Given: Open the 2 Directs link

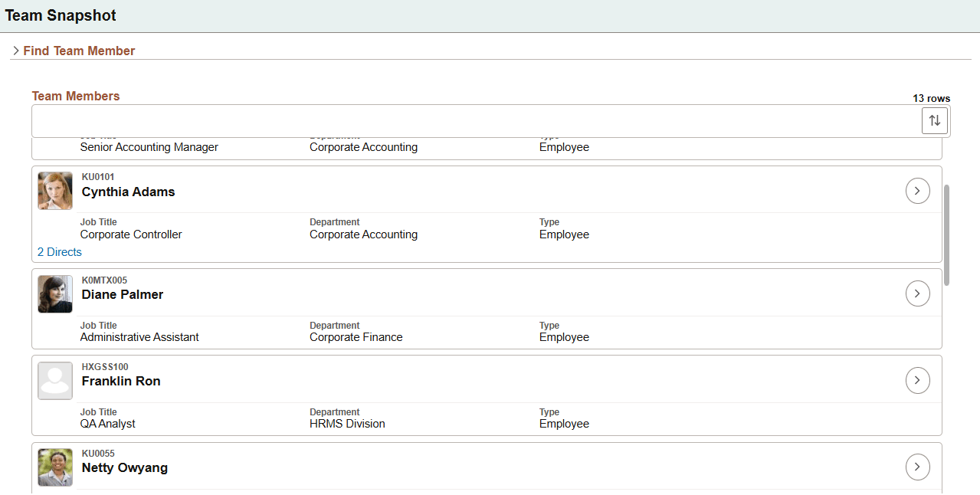Looking at the screenshot, I should coord(59,252).
